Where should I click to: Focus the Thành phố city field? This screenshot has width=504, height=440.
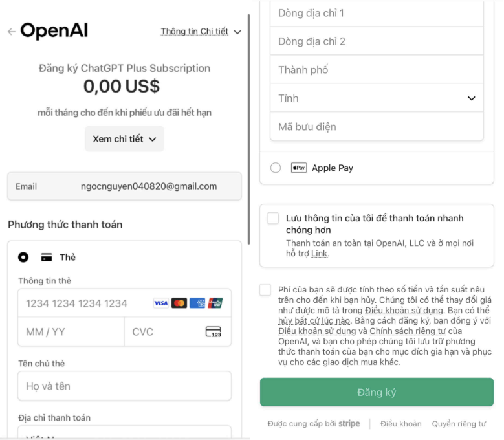(x=377, y=70)
